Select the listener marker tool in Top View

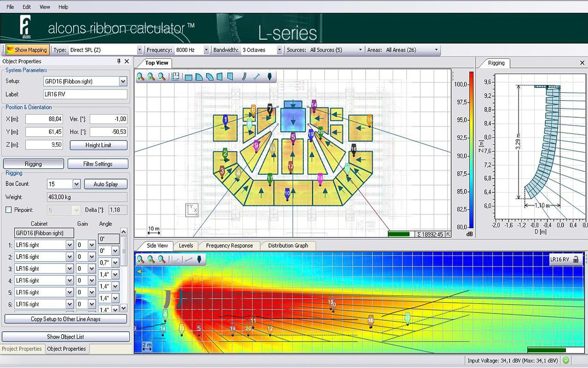(269, 77)
